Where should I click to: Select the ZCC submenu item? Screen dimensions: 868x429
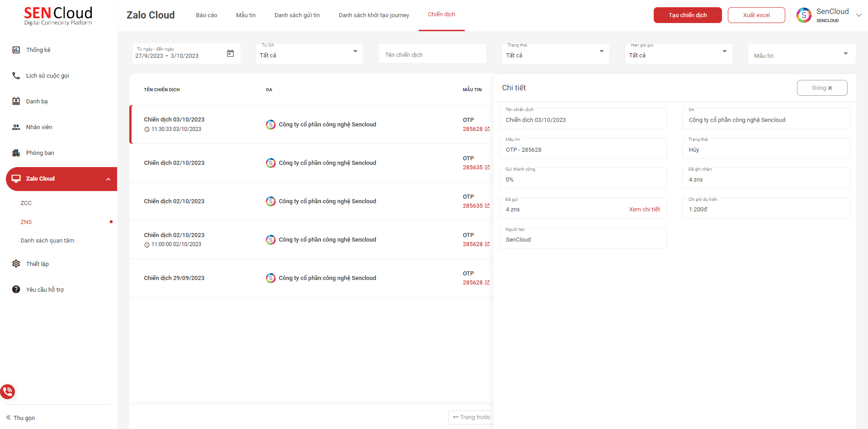(26, 203)
